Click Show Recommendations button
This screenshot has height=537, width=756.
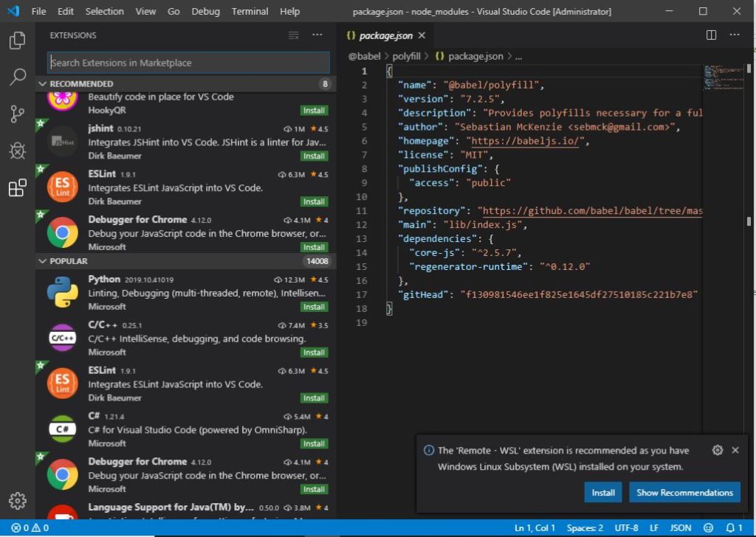684,492
